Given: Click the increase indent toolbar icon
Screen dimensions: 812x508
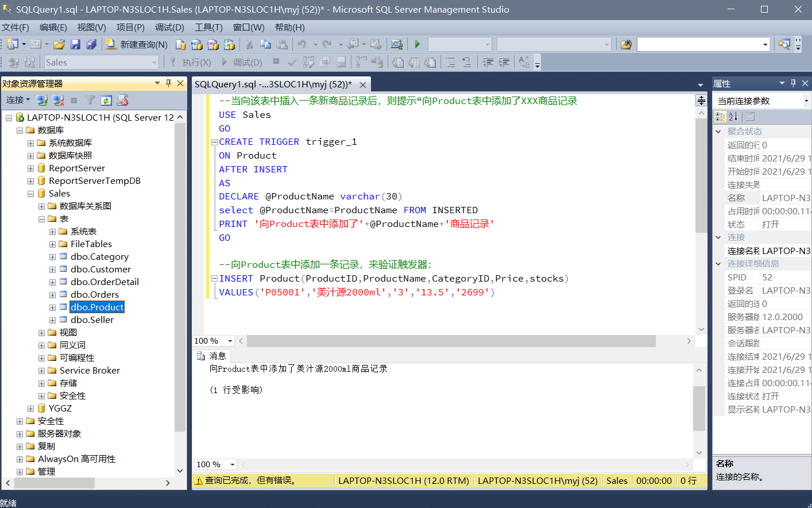Looking at the screenshot, I should click(x=504, y=62).
